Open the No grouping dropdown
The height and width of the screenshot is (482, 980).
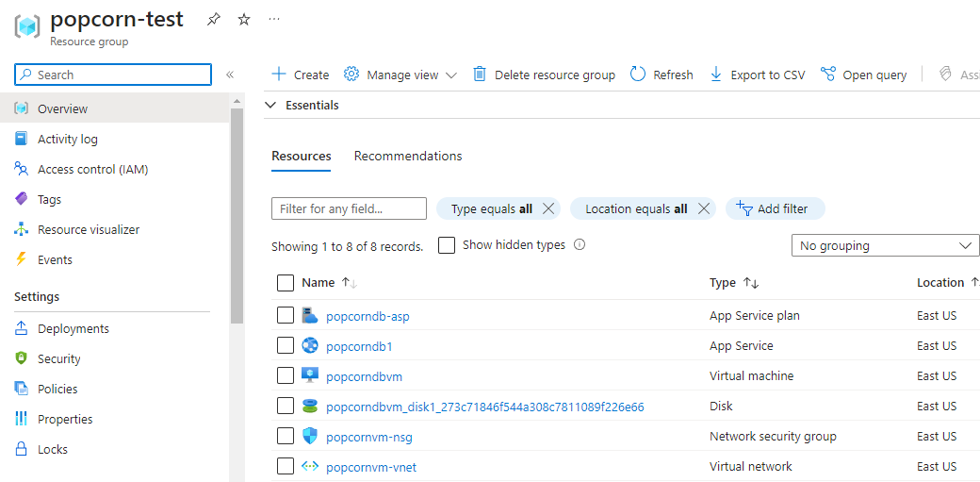885,245
